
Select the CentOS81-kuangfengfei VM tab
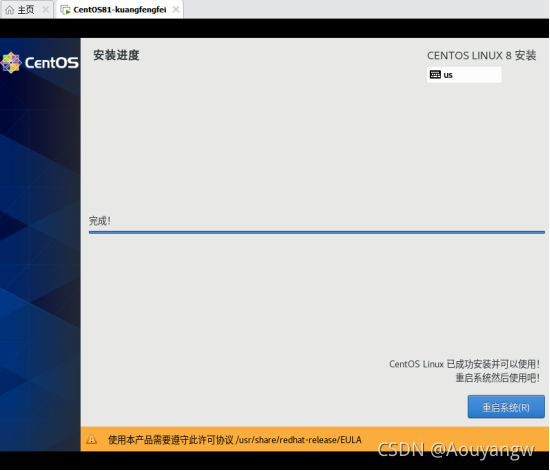tap(120, 9)
